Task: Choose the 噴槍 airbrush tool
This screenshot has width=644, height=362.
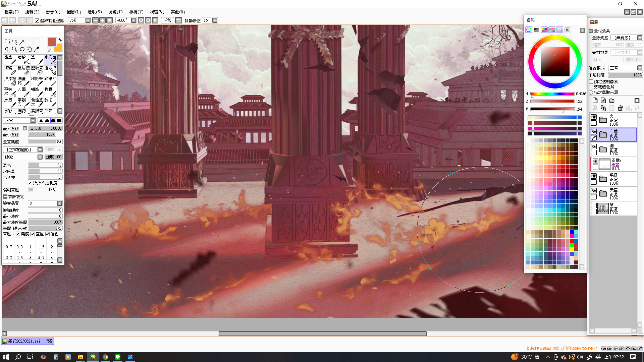Action: click(x=23, y=60)
